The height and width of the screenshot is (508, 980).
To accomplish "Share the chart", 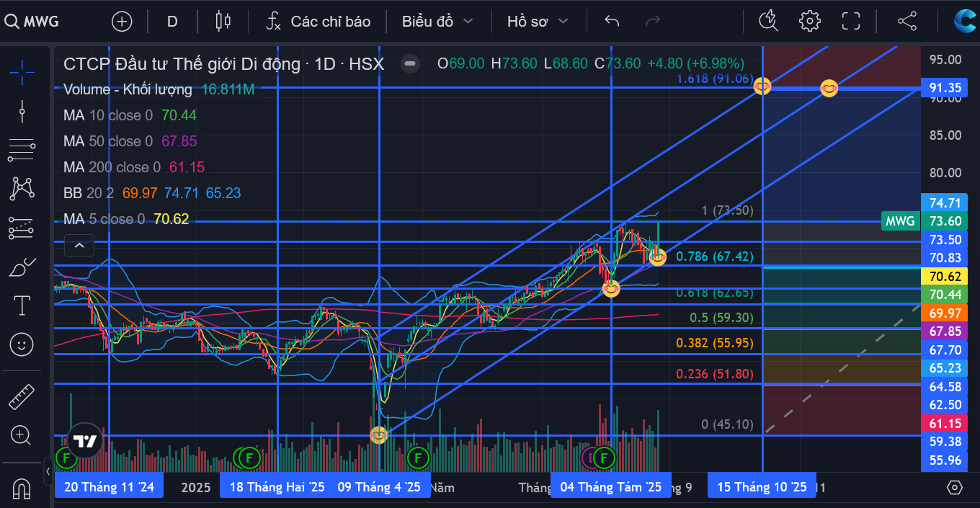I will point(907,21).
